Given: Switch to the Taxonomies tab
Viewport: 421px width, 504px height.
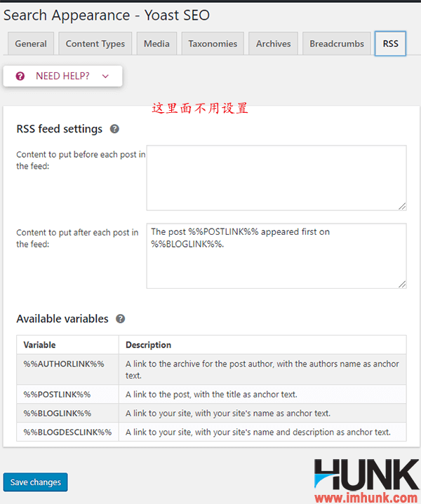Looking at the screenshot, I should (x=213, y=43).
